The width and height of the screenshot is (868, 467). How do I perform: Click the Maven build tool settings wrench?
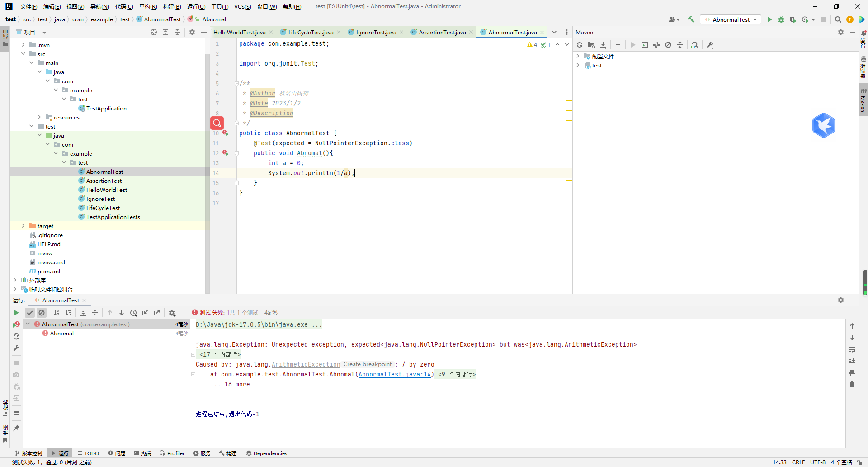pos(710,45)
